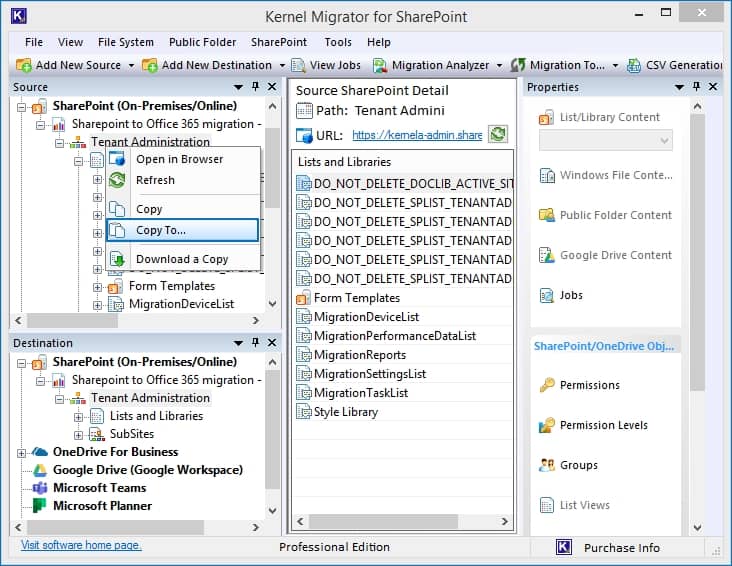Visit software home page link
The height and width of the screenshot is (566, 732).
(x=81, y=545)
